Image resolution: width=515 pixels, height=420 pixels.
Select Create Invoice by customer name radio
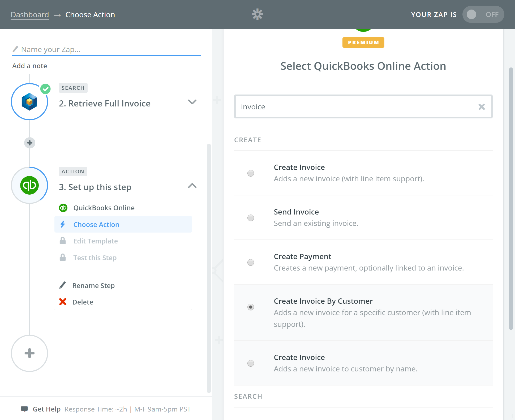[251, 363]
